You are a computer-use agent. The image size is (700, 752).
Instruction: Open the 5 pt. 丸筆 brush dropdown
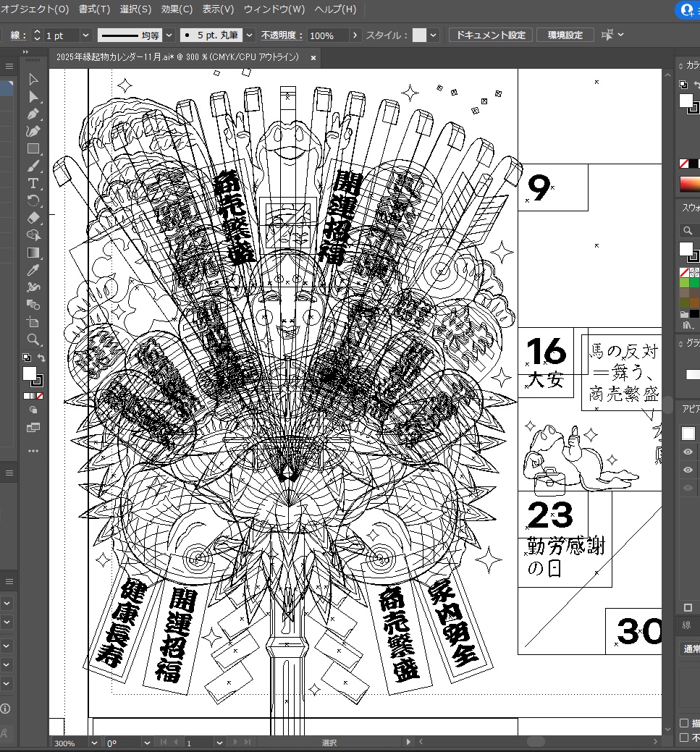[249, 35]
